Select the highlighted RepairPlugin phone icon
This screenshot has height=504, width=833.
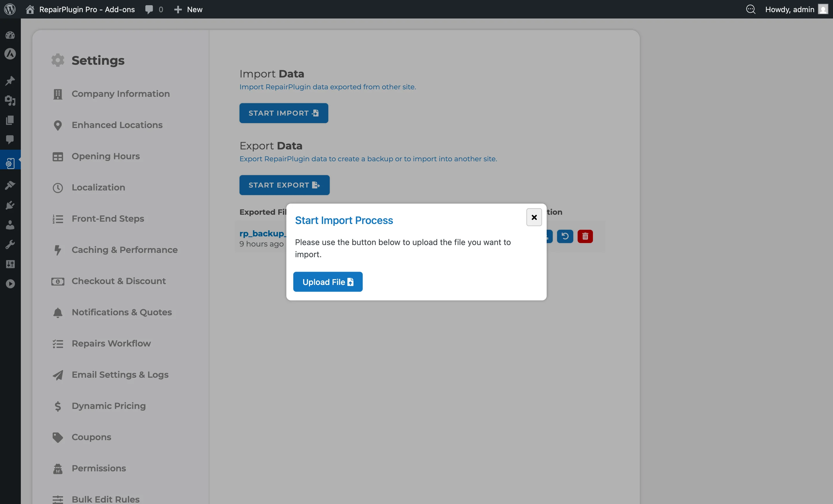[10, 163]
